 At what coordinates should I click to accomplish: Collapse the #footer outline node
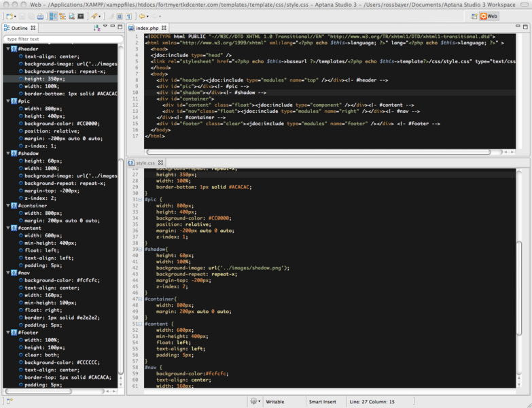7,333
